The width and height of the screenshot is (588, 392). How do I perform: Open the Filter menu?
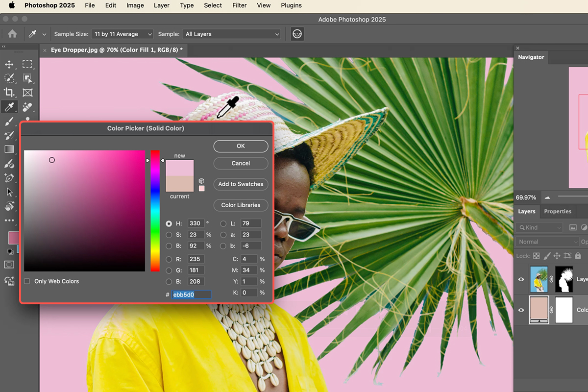[x=240, y=5]
